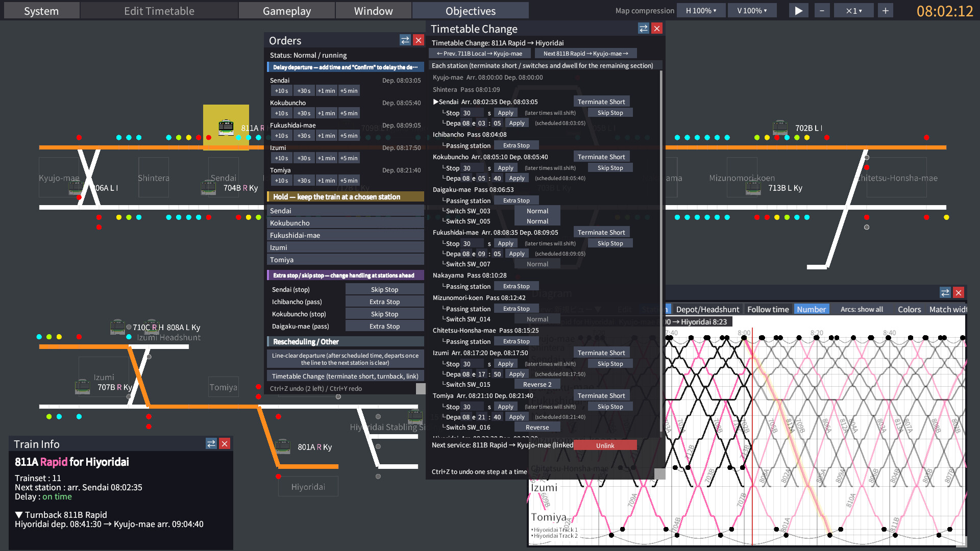Screen dimensions: 980x551
Task: Select the 707B train icon at Izumi
Action: pos(82,387)
